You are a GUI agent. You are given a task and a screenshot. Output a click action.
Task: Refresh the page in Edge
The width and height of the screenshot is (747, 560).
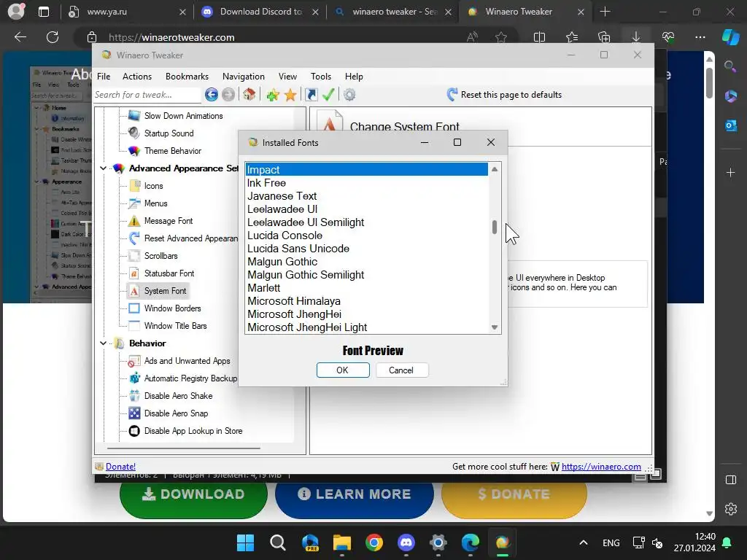(53, 37)
